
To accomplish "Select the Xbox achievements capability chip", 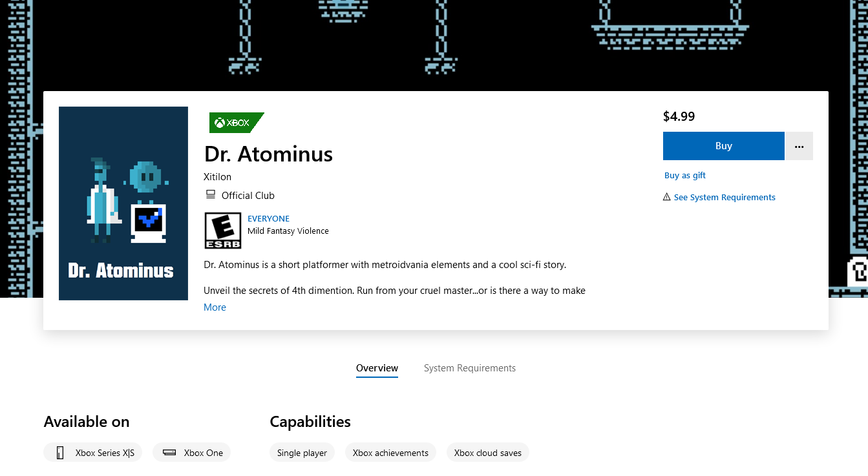I will point(390,453).
